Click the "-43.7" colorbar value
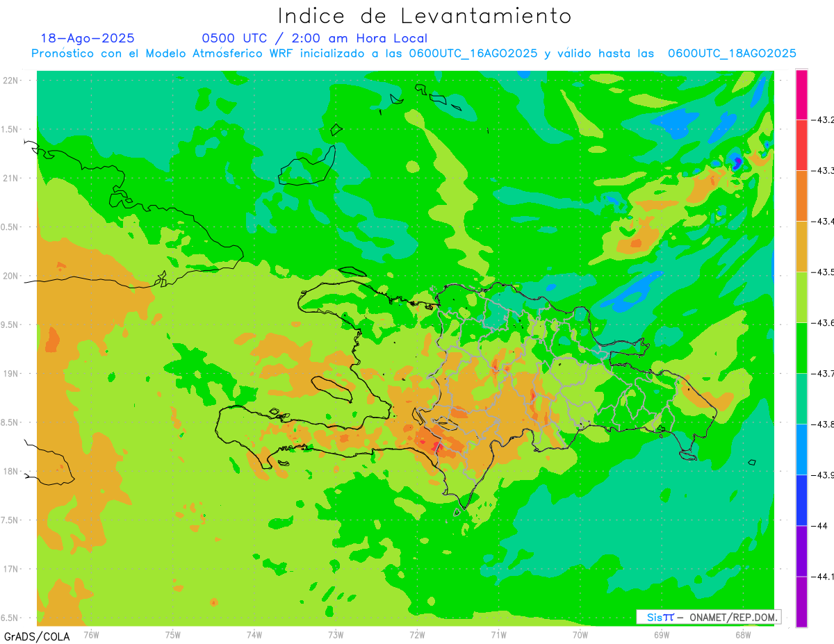 click(823, 374)
